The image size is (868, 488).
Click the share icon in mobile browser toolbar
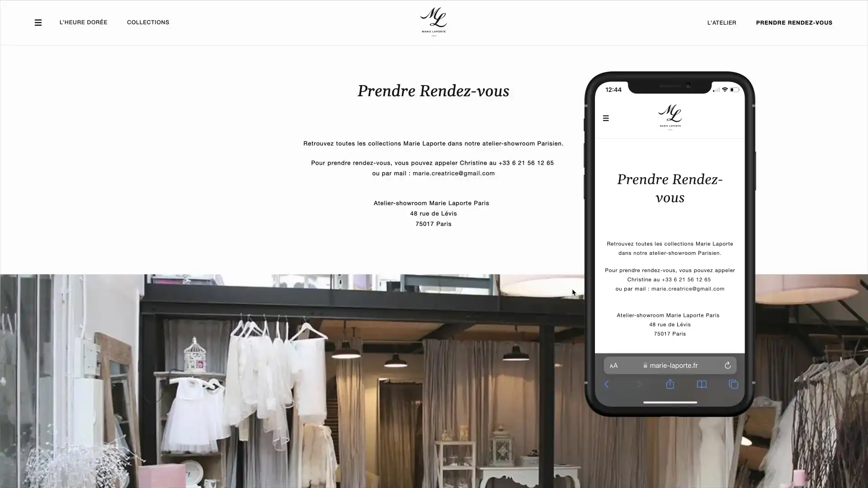(670, 385)
